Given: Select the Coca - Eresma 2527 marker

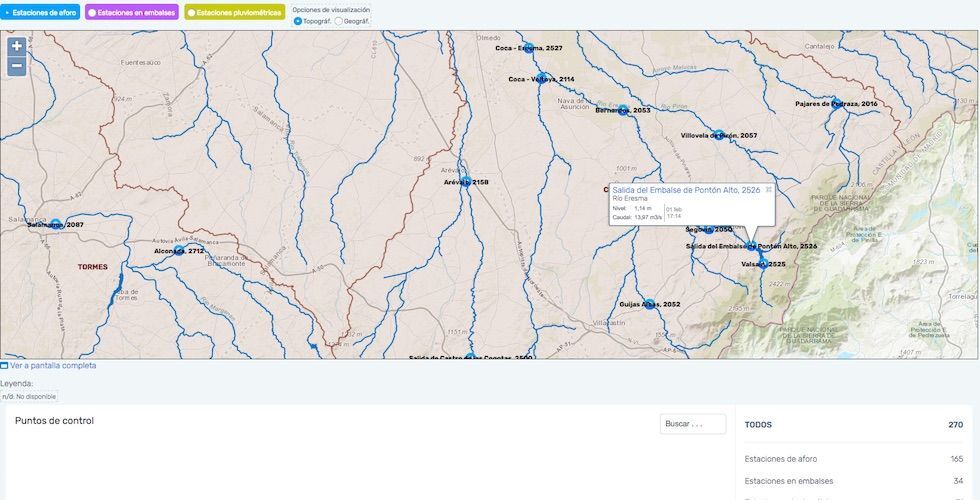Looking at the screenshot, I should point(529,48).
